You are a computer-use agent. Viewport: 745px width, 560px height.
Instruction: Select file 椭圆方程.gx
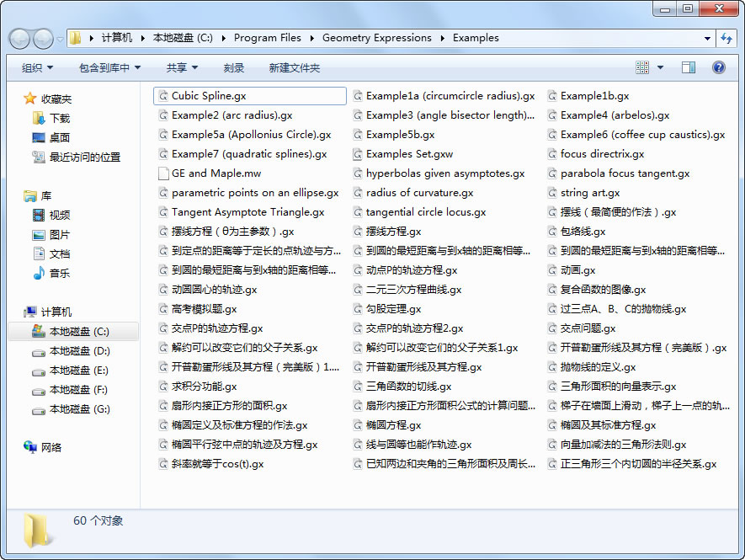tap(387, 425)
